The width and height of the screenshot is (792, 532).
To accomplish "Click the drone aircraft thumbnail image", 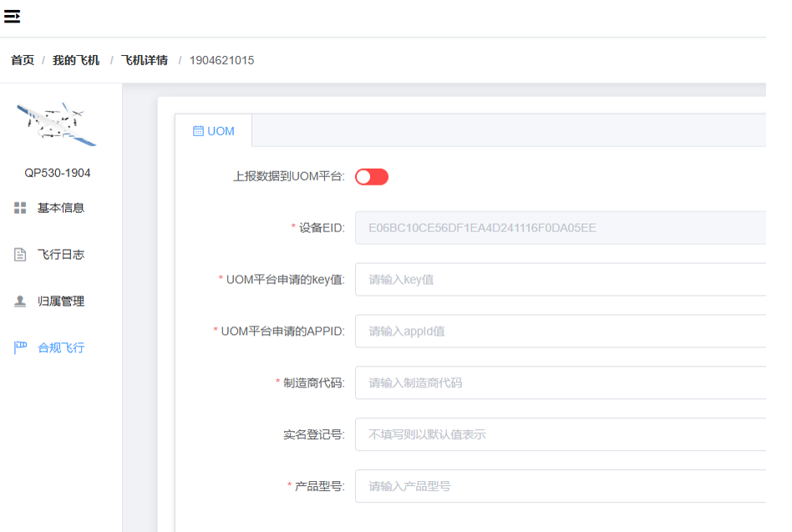I will (57, 124).
